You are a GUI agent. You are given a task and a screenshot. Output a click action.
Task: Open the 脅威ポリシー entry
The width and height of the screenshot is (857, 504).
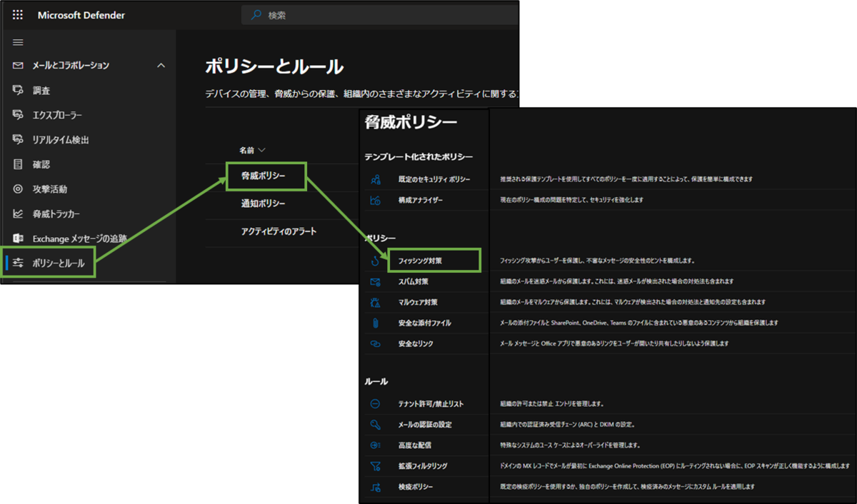point(264,176)
